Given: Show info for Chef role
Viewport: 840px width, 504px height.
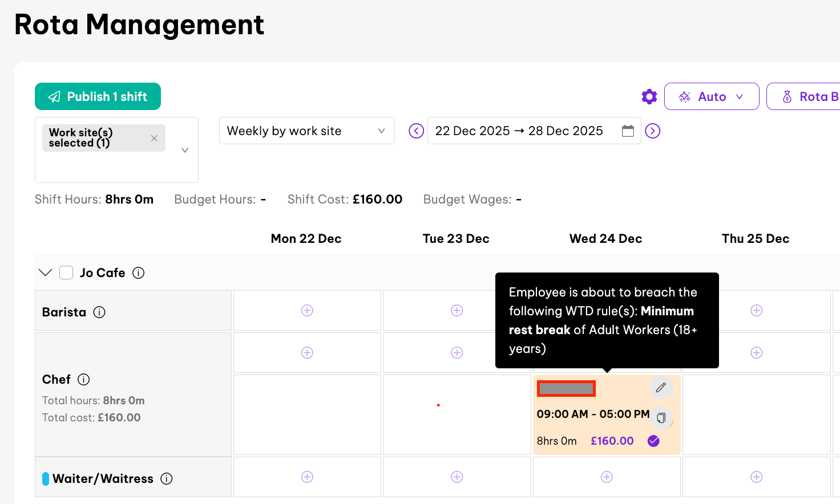Looking at the screenshot, I should tap(84, 380).
